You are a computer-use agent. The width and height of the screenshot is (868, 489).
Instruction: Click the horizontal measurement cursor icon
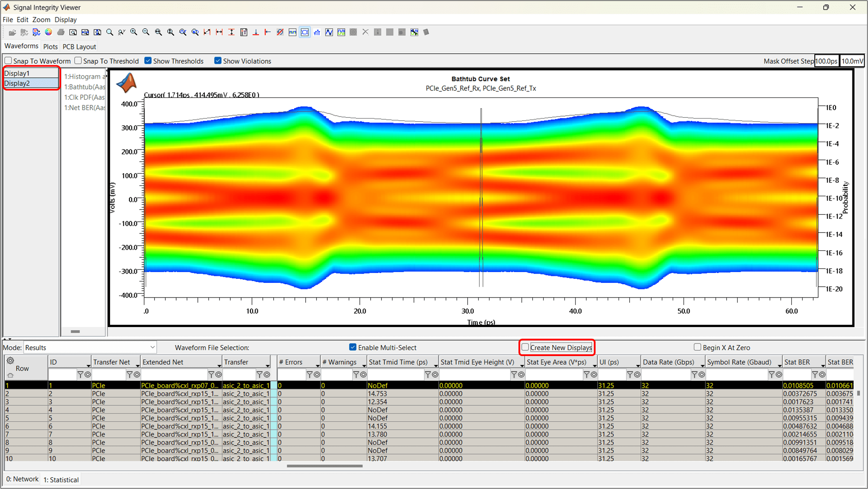pyautogui.click(x=219, y=32)
